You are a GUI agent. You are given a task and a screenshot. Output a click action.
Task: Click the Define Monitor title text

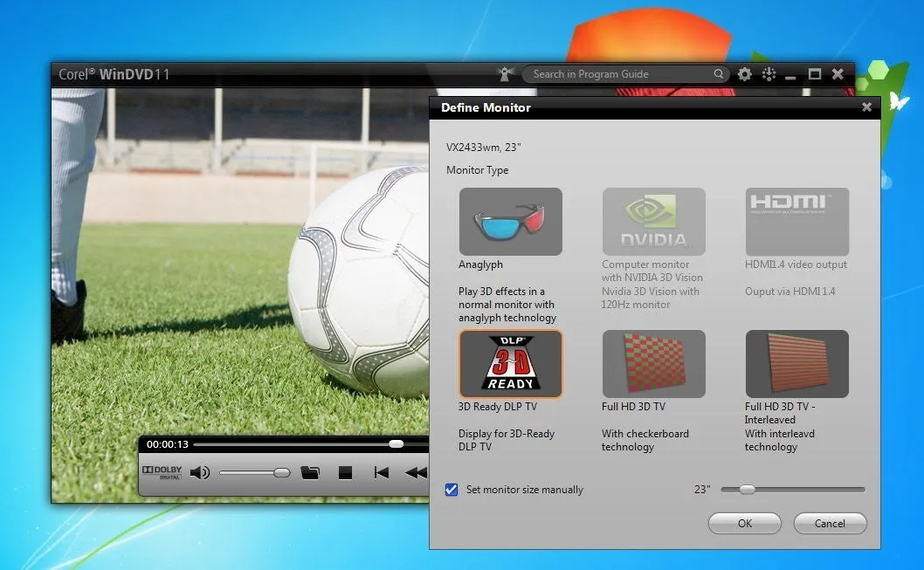pos(486,107)
